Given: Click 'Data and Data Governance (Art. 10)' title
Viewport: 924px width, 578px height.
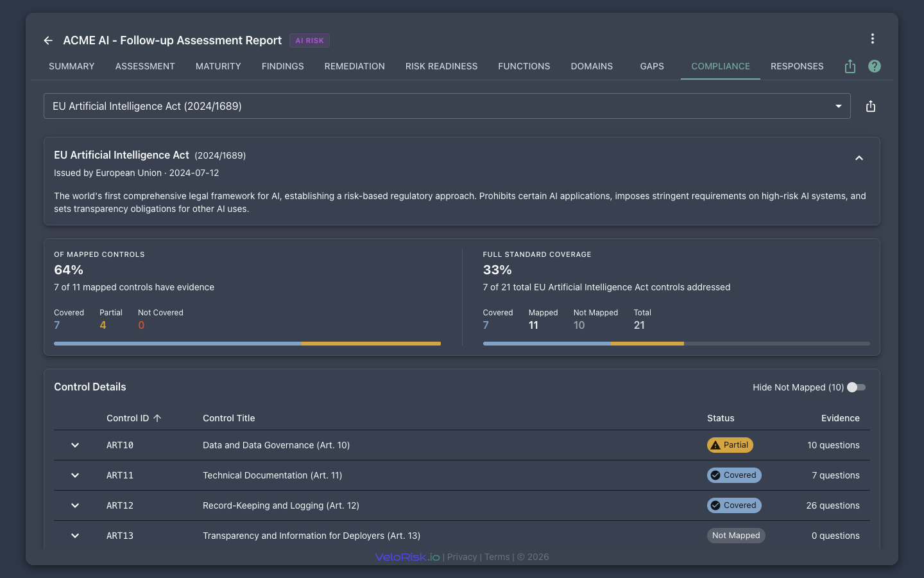Looking at the screenshot, I should [x=277, y=445].
